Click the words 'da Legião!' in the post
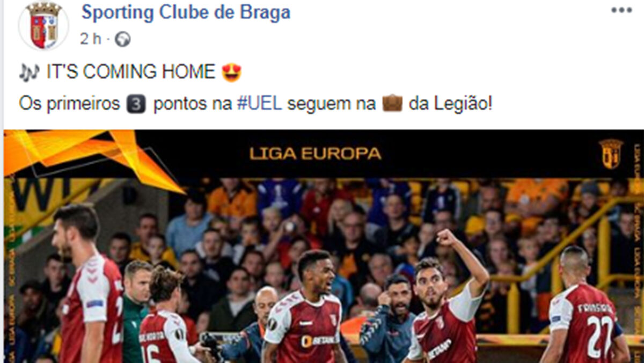 tap(450, 104)
